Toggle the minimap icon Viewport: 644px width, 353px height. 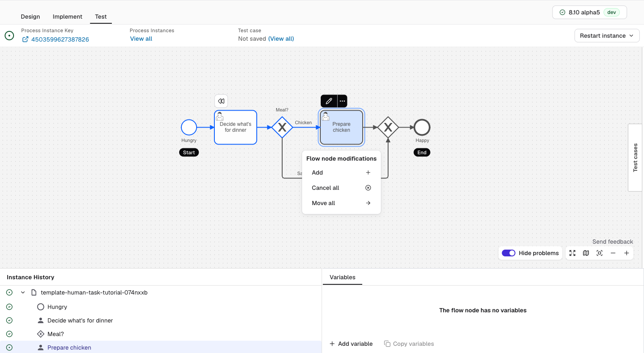point(586,253)
